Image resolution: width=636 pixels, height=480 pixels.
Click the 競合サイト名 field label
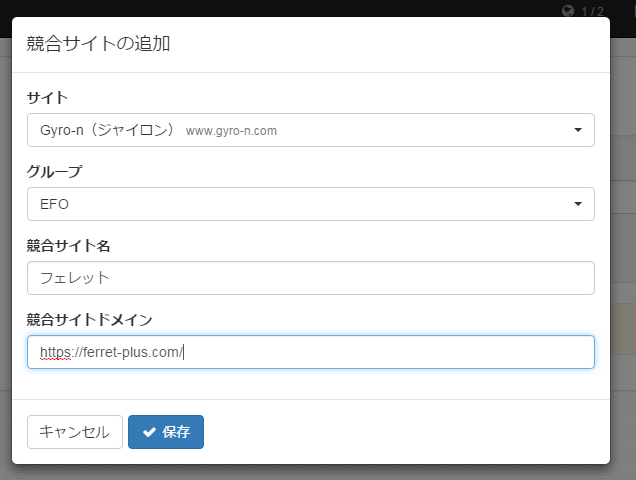pos(68,246)
